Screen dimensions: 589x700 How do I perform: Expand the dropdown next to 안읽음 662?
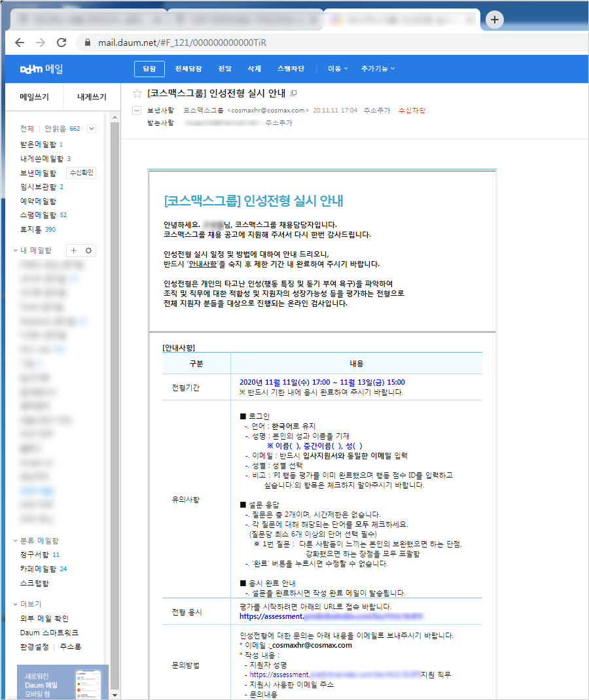point(92,129)
